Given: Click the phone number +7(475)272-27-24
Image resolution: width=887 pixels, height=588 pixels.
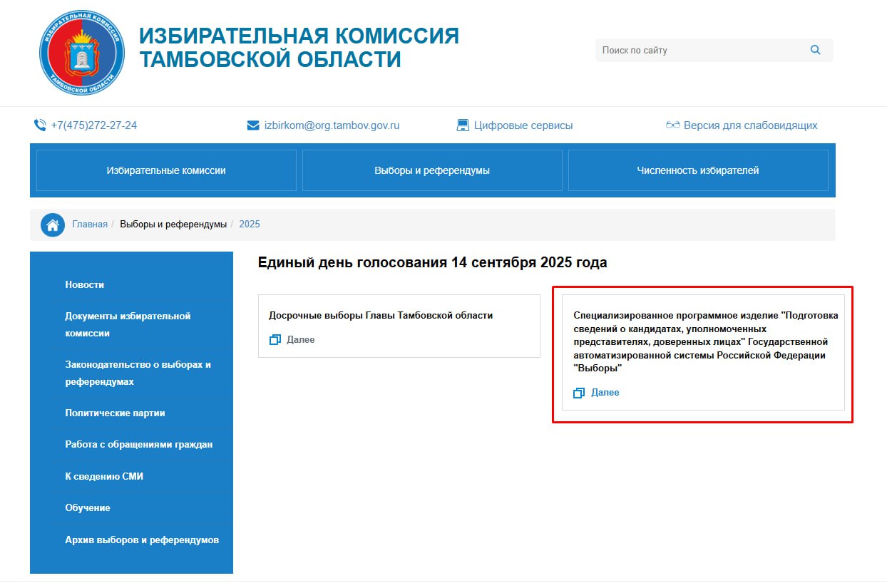Looking at the screenshot, I should 94,125.
